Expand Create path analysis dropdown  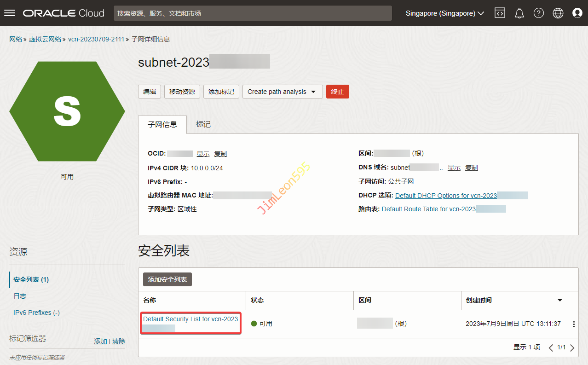coord(282,92)
